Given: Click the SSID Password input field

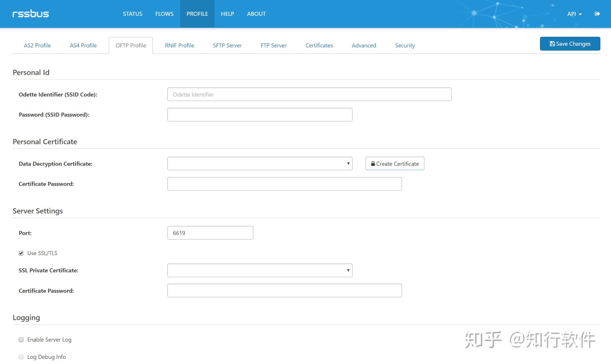Looking at the screenshot, I should coord(260,115).
